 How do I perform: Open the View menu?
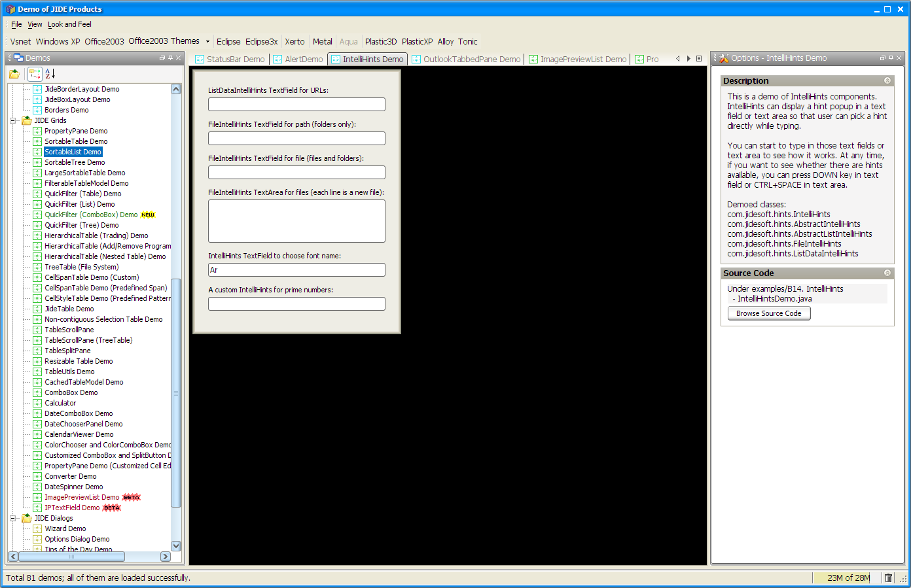tap(35, 24)
